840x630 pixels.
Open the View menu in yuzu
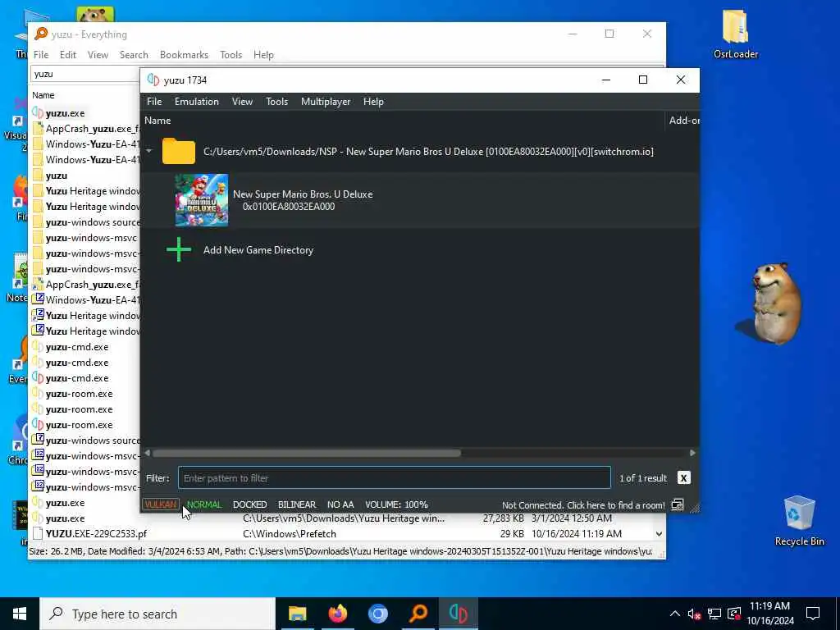[242, 102]
